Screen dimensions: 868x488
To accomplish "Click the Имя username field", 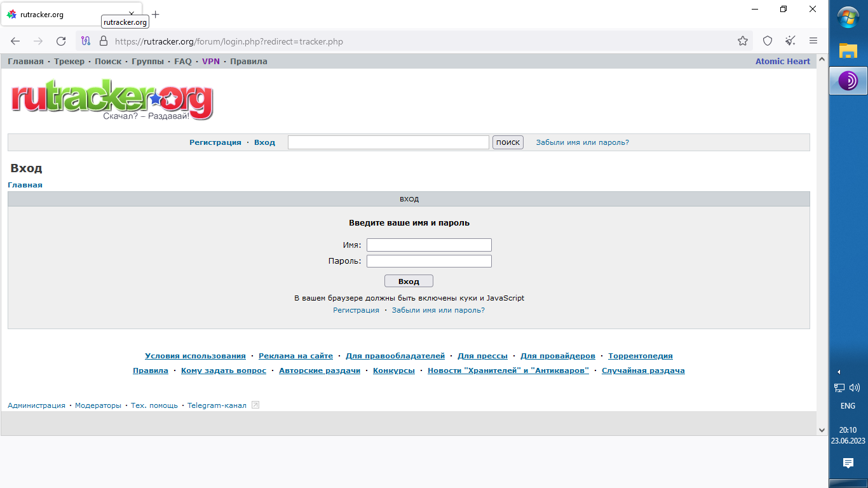I will [x=429, y=245].
